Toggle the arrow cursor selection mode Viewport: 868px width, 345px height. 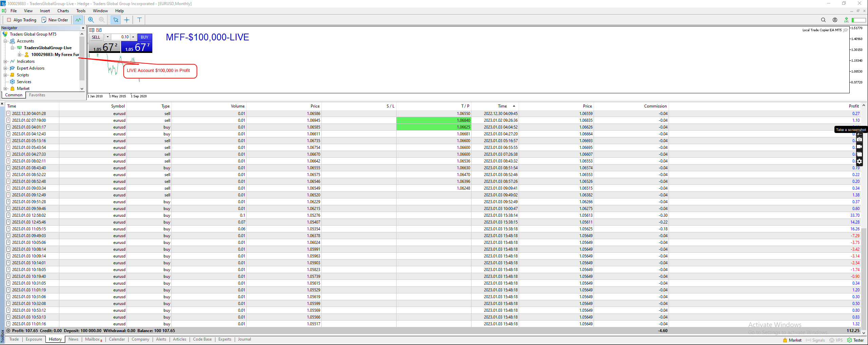coord(116,20)
